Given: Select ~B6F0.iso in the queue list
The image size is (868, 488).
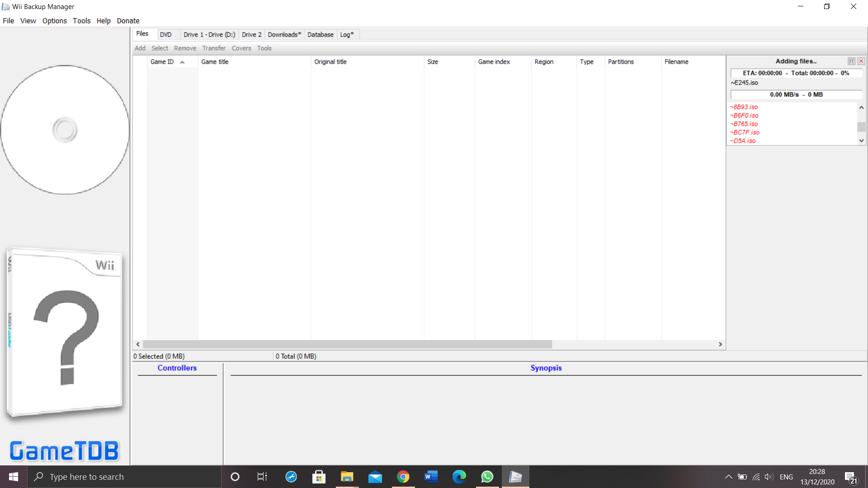Looking at the screenshot, I should pos(744,116).
